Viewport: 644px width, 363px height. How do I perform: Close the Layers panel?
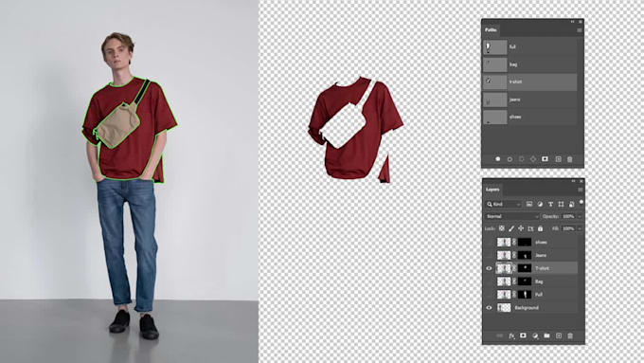[x=581, y=181]
